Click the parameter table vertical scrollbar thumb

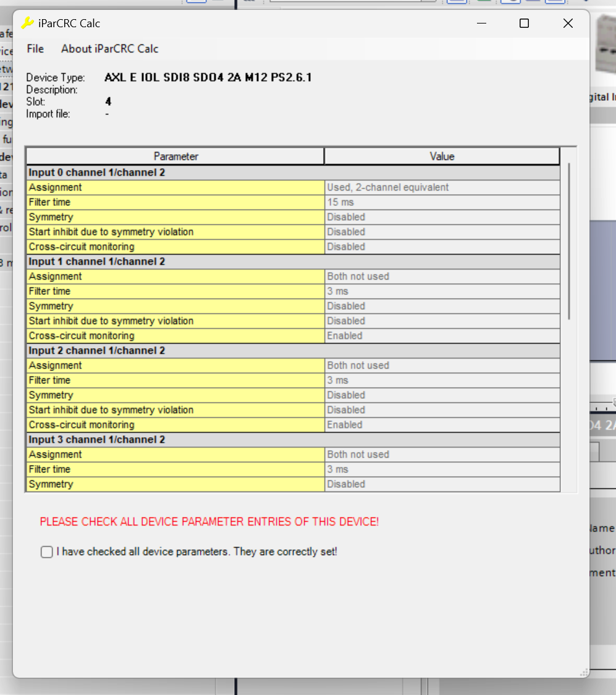click(x=568, y=242)
